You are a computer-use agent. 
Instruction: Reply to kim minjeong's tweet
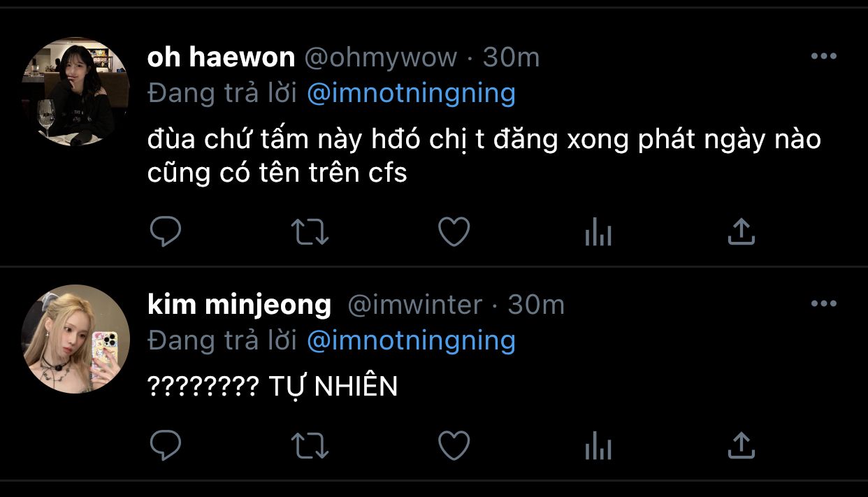(166, 445)
